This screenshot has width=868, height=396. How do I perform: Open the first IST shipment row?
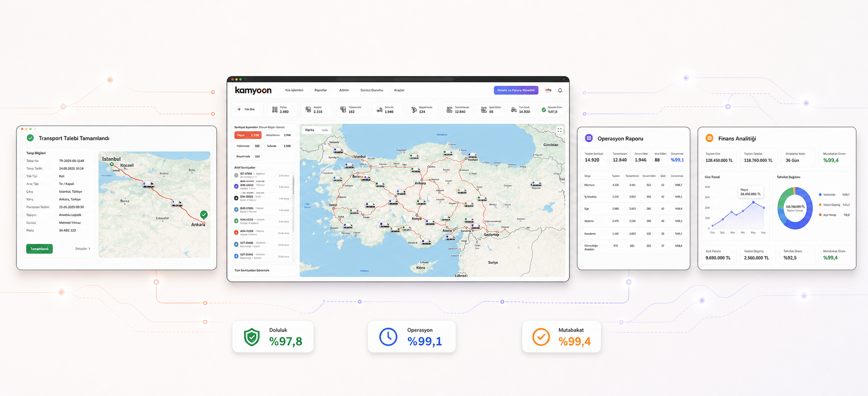pyautogui.click(x=262, y=175)
